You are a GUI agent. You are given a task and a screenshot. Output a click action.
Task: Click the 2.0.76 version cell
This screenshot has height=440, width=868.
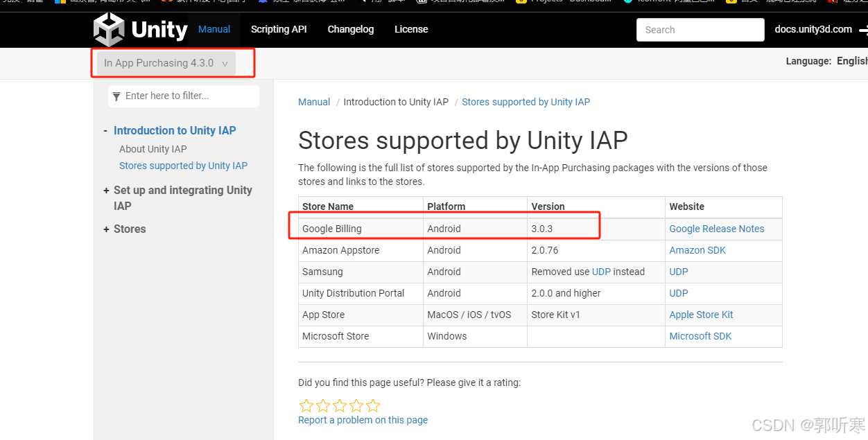(596, 250)
